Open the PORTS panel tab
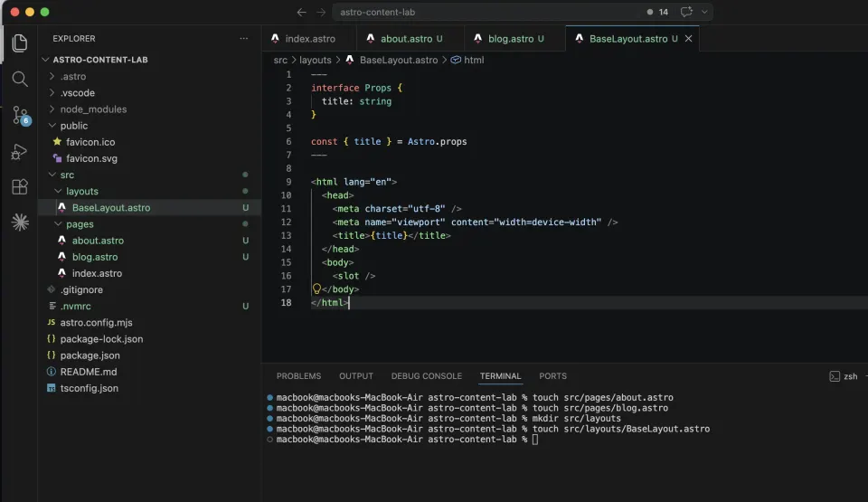 pos(552,375)
